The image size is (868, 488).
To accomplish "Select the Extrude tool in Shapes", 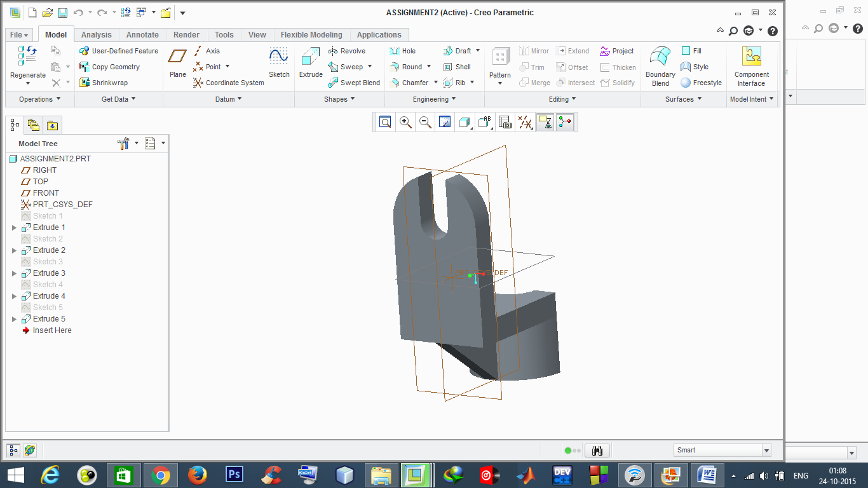I will click(x=311, y=62).
